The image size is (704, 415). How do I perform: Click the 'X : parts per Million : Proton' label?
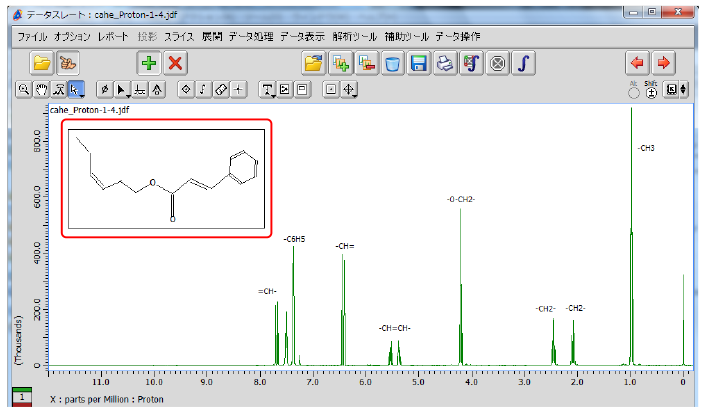click(x=106, y=399)
